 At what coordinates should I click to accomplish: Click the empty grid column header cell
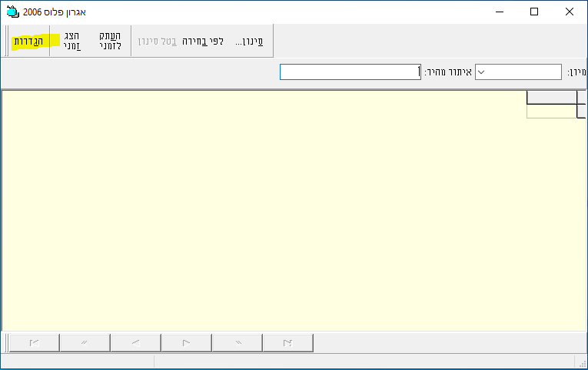click(x=552, y=98)
